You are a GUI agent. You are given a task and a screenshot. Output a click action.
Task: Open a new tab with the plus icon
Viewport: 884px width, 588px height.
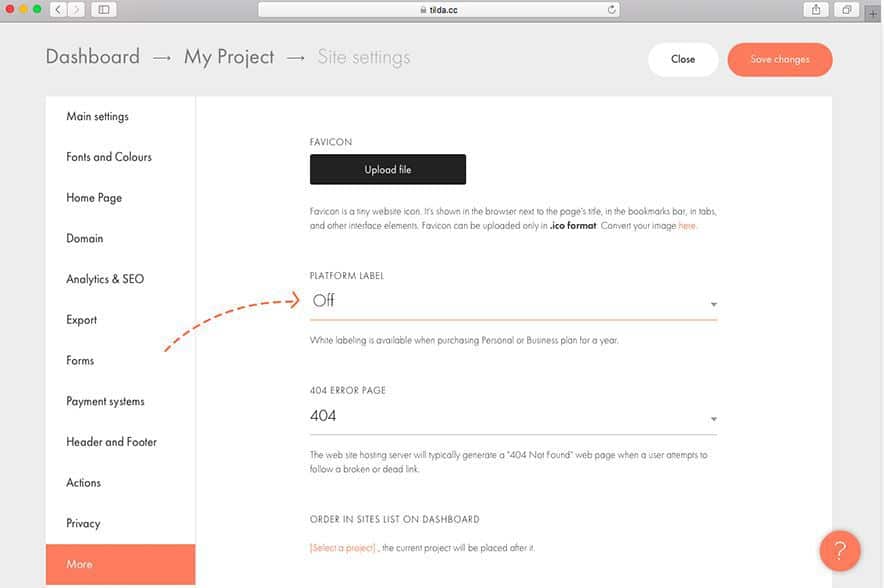pos(874,14)
